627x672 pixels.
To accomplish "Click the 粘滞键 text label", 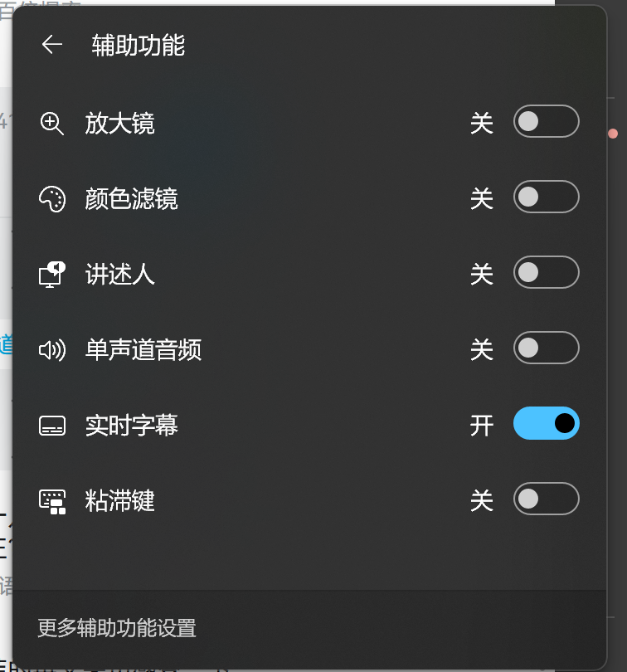I will pos(119,501).
